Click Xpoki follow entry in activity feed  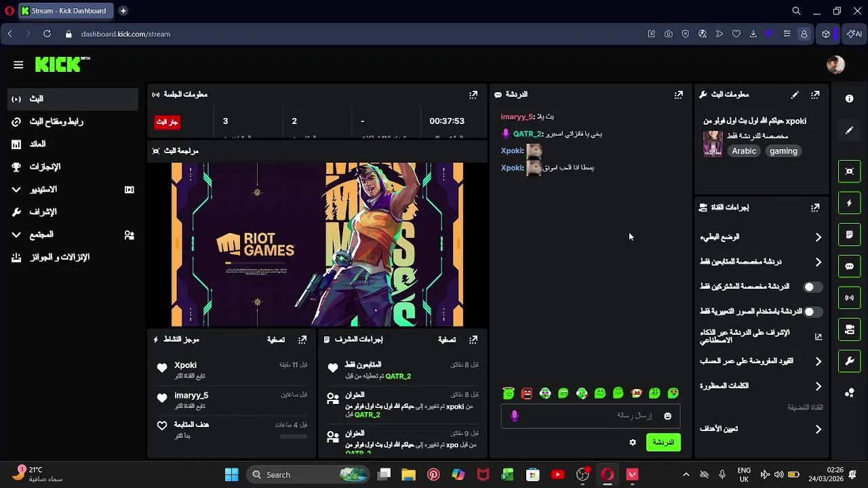[x=232, y=370]
